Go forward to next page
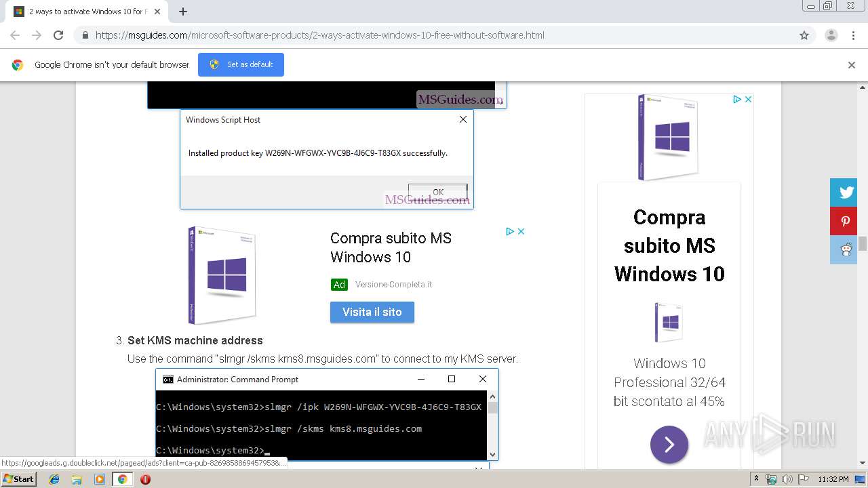 (x=37, y=35)
